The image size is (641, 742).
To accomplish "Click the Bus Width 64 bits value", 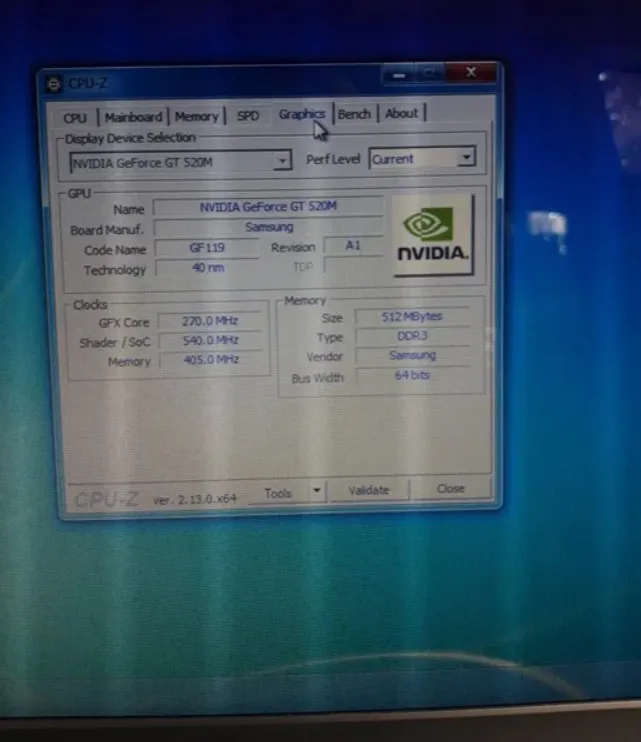I will 413,375.
